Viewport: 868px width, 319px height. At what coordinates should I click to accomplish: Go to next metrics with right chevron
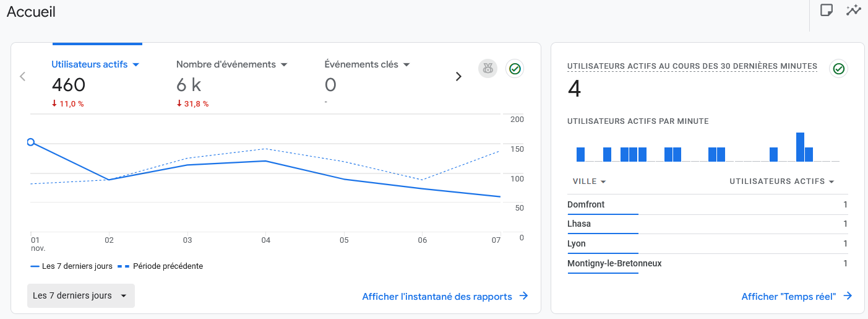tap(458, 76)
